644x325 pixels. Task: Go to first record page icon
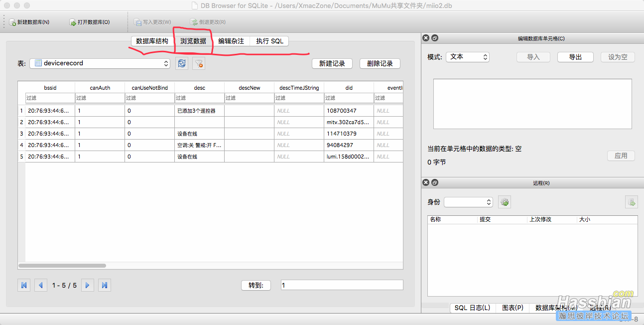tap(23, 285)
